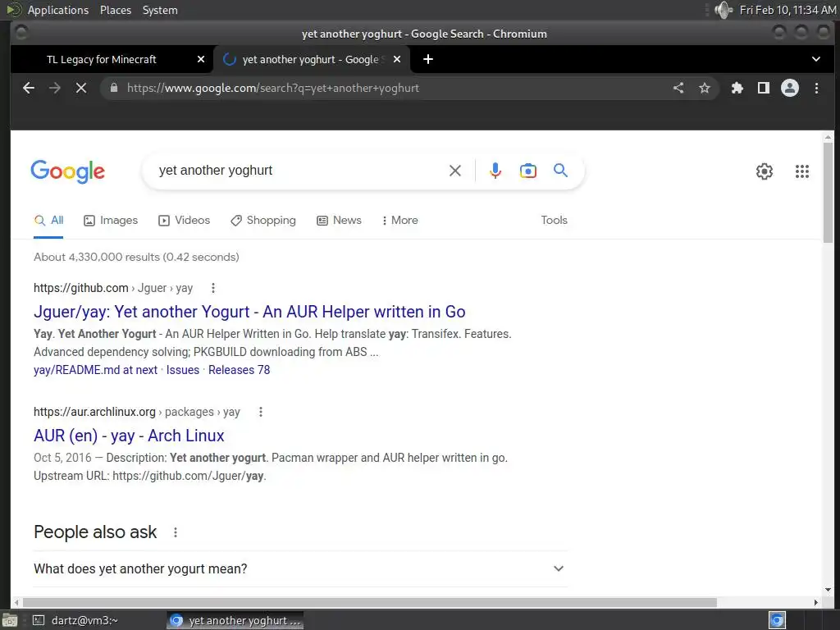Clear the Google search box
The image size is (840, 630).
[454, 171]
